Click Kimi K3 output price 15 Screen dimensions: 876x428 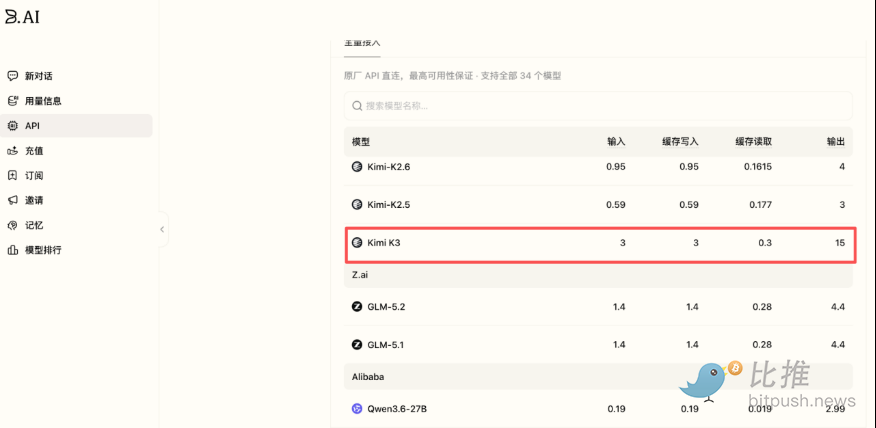coord(840,242)
